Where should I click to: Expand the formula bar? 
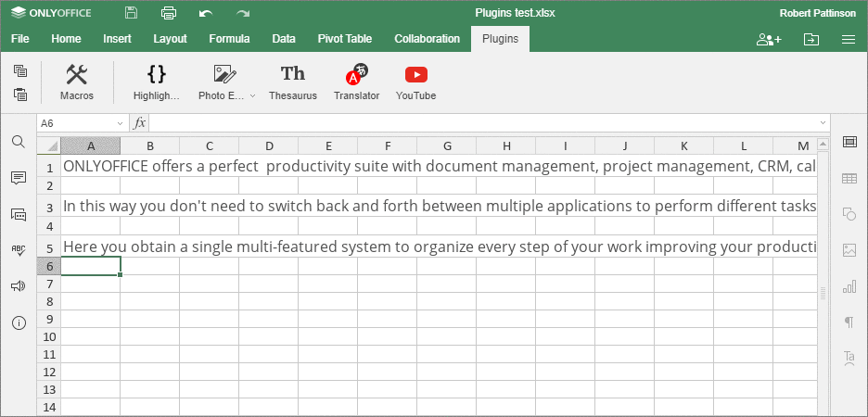pyautogui.click(x=823, y=123)
